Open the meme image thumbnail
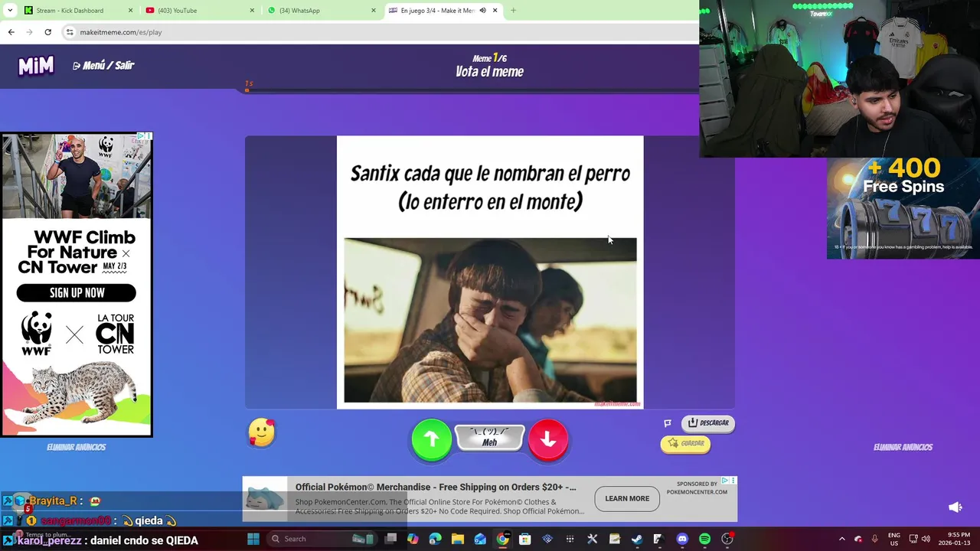This screenshot has height=551, width=980. click(490, 320)
